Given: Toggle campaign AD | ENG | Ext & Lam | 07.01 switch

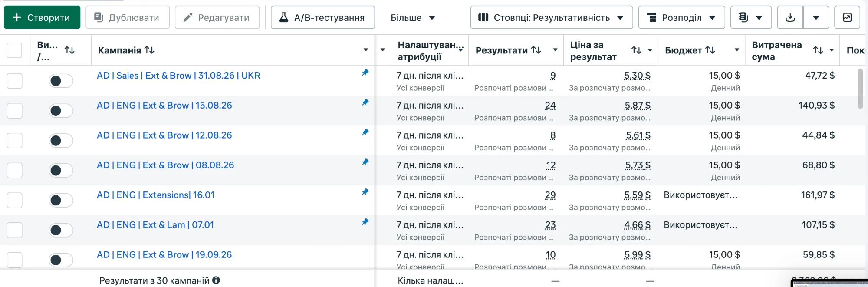Looking at the screenshot, I should (61, 230).
